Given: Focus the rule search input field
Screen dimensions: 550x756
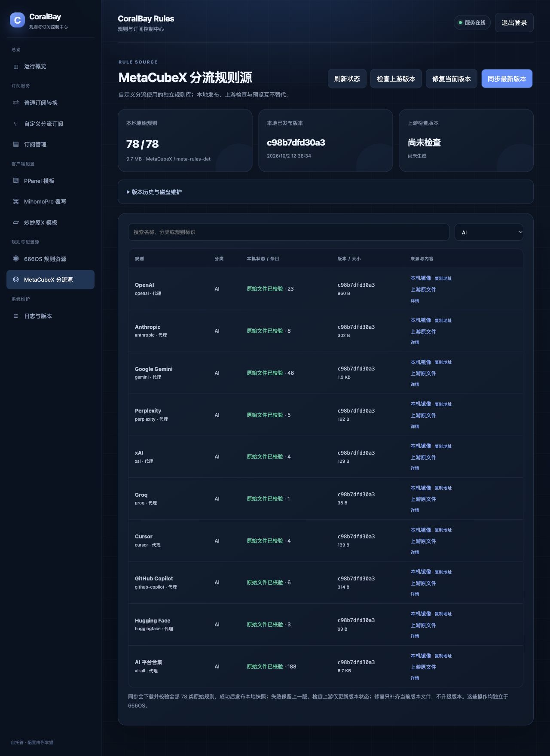Looking at the screenshot, I should click(x=289, y=232).
